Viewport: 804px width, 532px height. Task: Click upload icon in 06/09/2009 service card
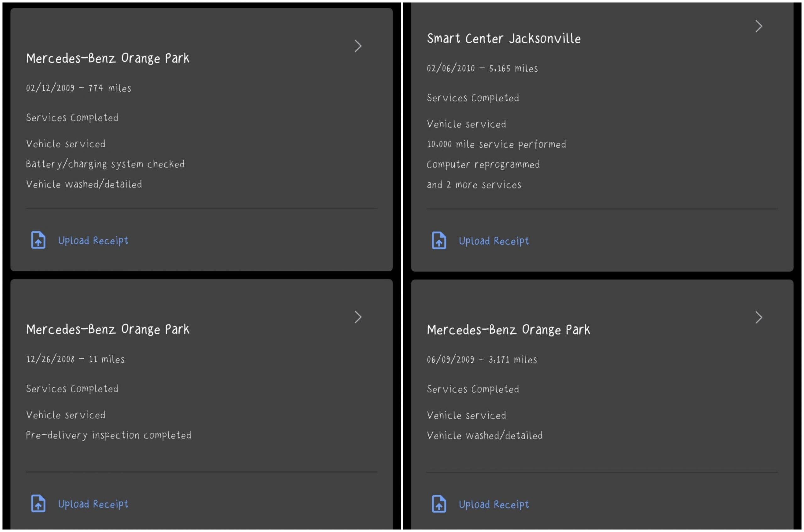tap(439, 504)
